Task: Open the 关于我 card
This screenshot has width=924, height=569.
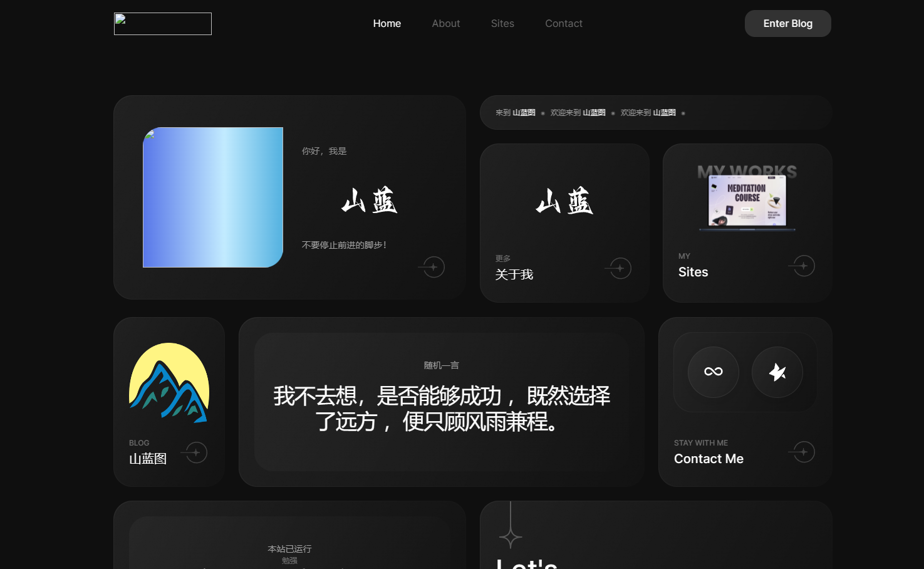Action: pyautogui.click(x=564, y=222)
